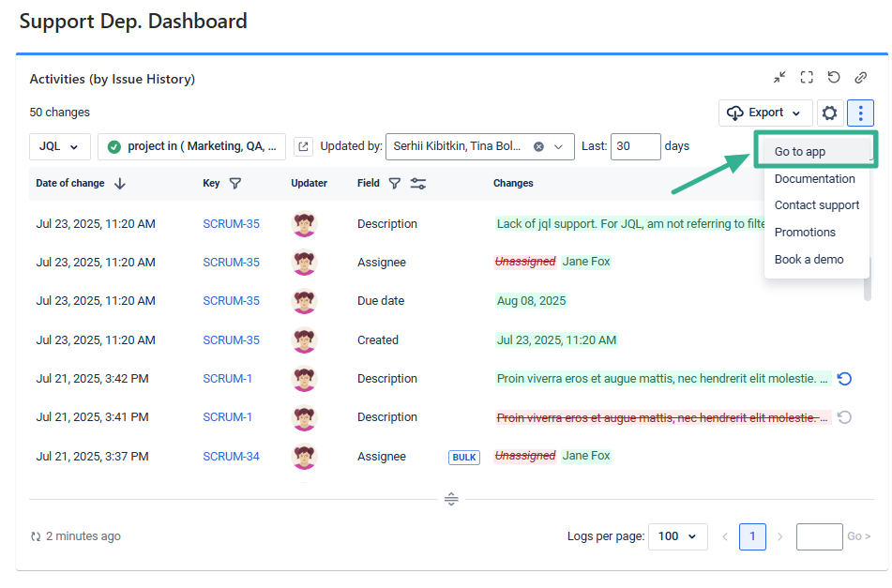Click the Last days number field
The width and height of the screenshot is (892, 588).
click(x=635, y=146)
